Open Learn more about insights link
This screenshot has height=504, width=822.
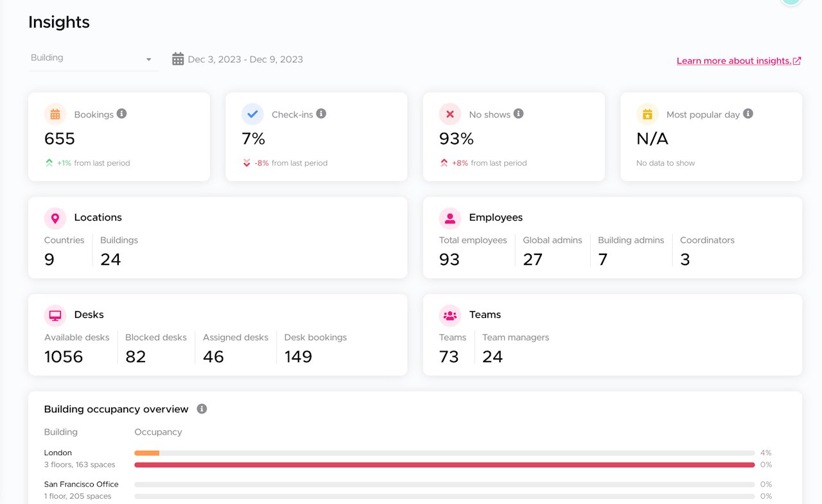(739, 60)
